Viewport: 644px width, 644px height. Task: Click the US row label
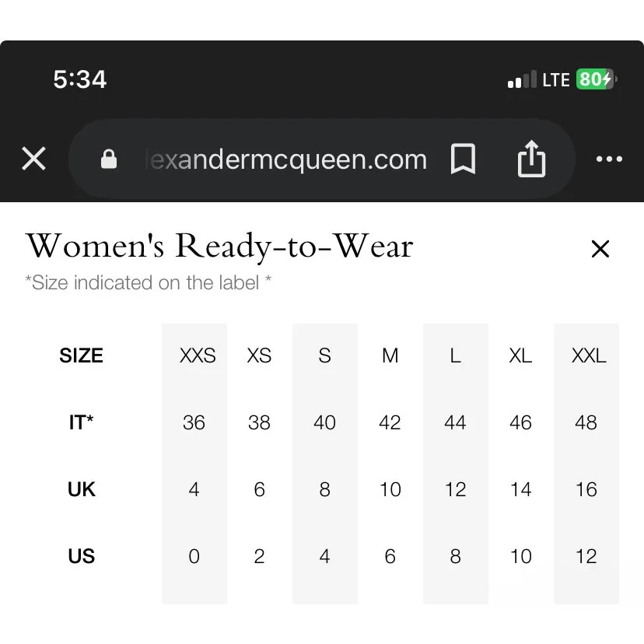tap(81, 557)
